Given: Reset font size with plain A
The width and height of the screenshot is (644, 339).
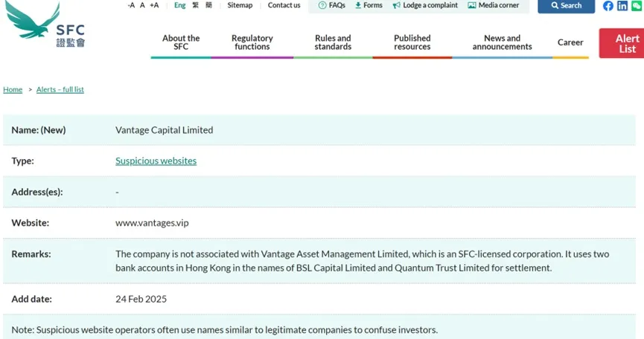Looking at the screenshot, I should tap(142, 5).
